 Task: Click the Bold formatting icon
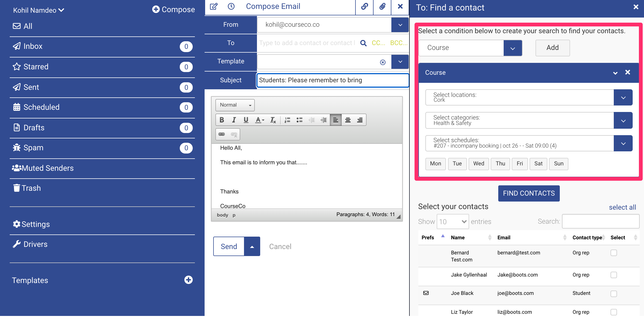pyautogui.click(x=222, y=120)
